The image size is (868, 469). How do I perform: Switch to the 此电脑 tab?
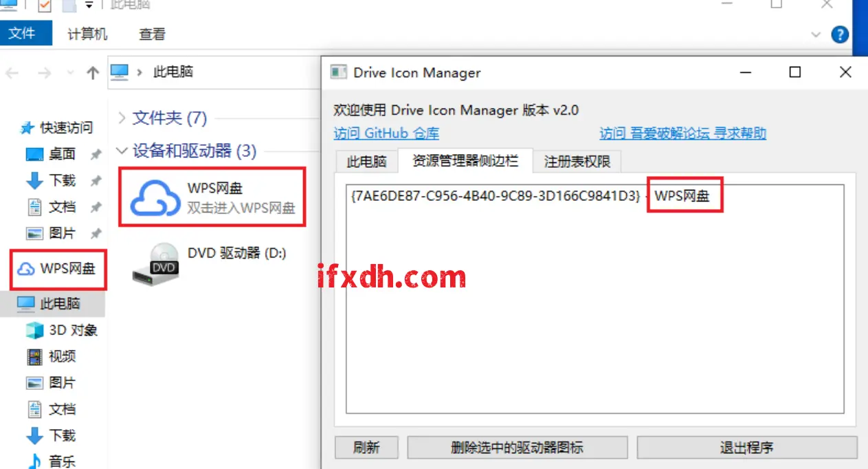[x=366, y=162]
